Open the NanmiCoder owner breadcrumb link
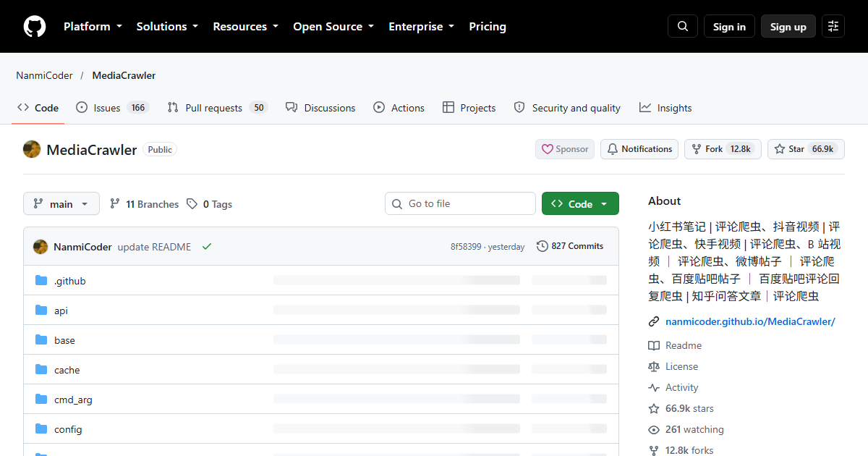 point(44,75)
